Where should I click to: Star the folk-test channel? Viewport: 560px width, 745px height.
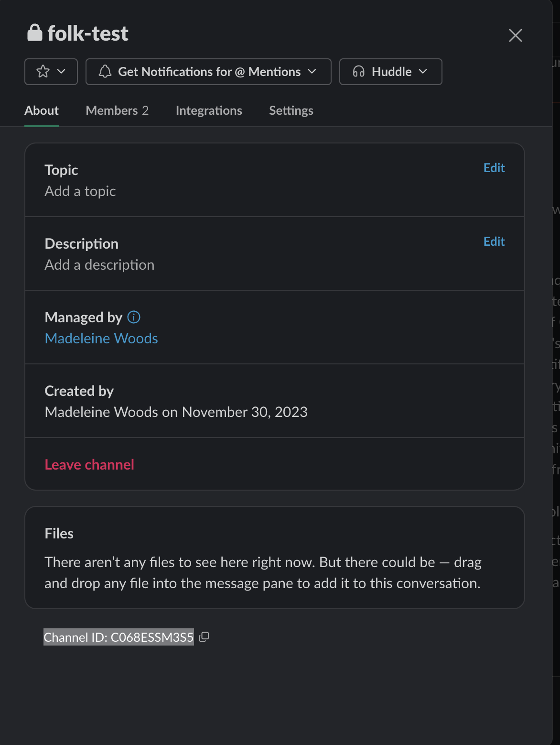coord(43,72)
